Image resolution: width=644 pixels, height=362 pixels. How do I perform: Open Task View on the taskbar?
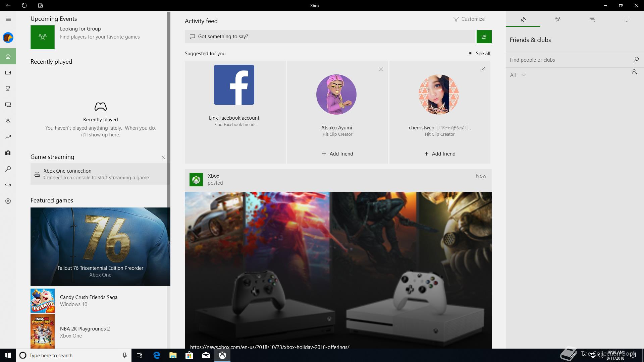140,355
